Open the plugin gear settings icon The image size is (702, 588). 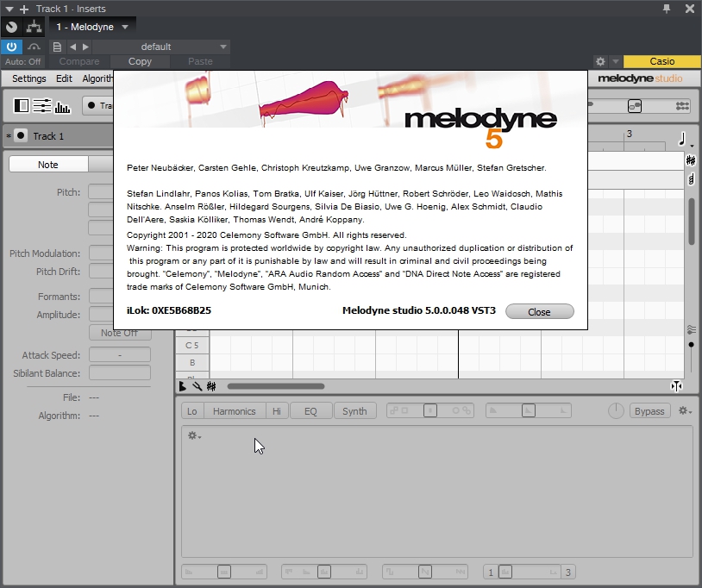[x=600, y=62]
